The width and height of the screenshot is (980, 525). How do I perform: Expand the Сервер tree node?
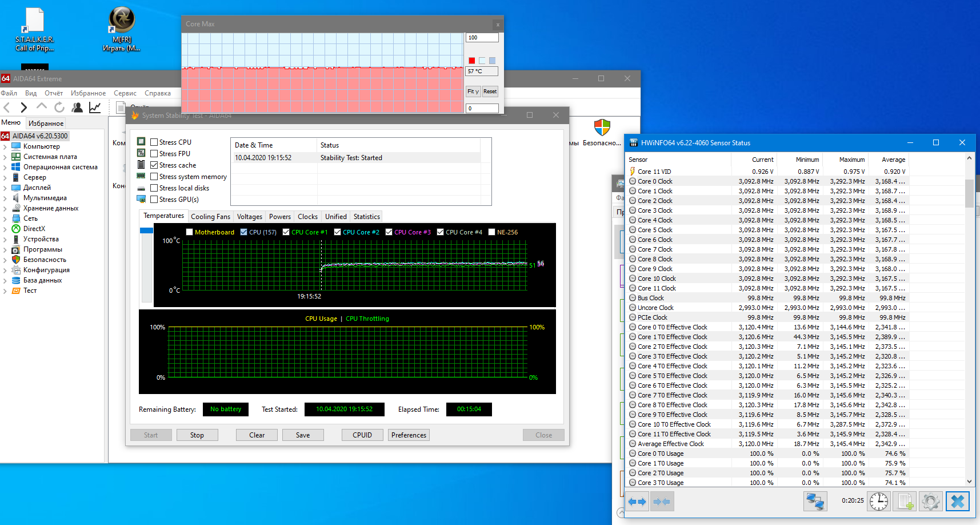coord(5,178)
